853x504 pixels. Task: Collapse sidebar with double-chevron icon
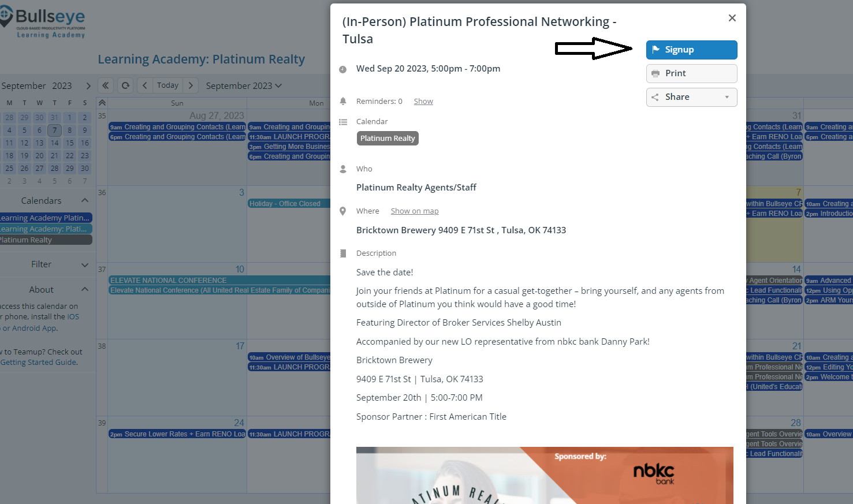tap(105, 85)
